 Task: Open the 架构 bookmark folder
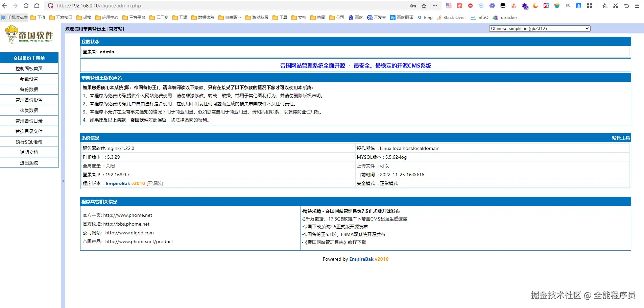coord(84,18)
